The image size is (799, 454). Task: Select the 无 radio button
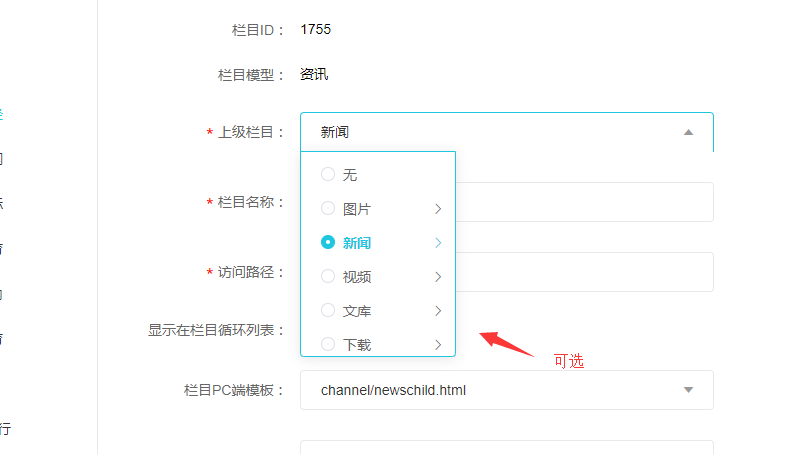click(328, 175)
